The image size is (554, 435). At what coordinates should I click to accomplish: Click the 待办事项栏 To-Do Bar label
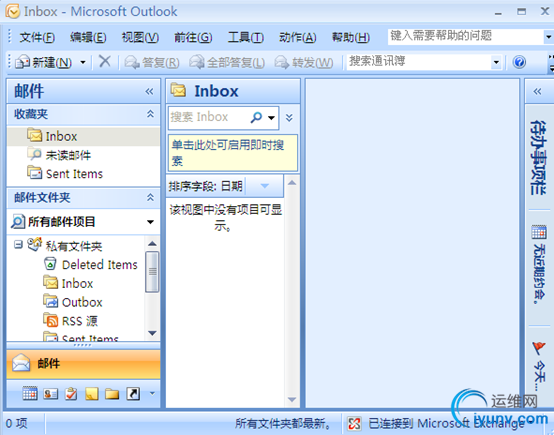538,158
